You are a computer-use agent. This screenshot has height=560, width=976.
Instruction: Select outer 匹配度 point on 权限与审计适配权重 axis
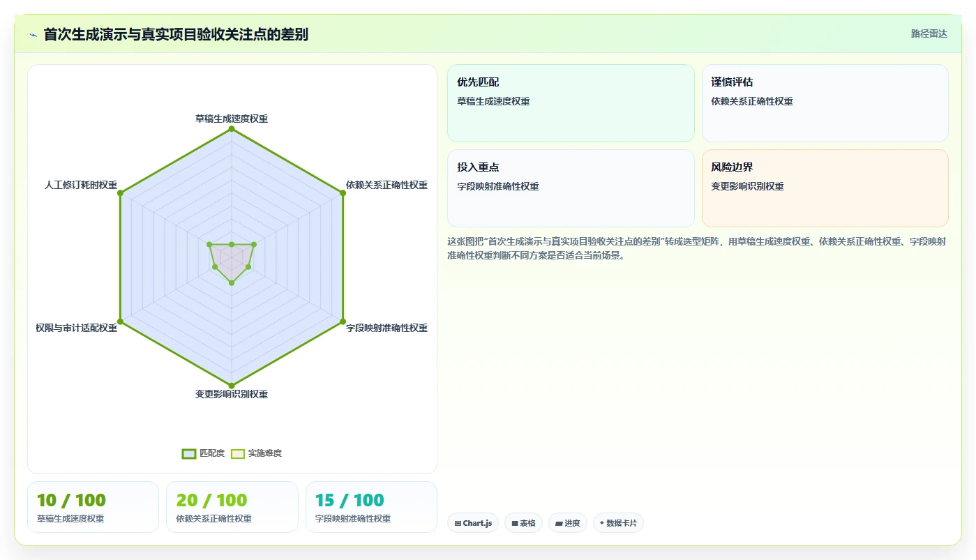point(121,321)
